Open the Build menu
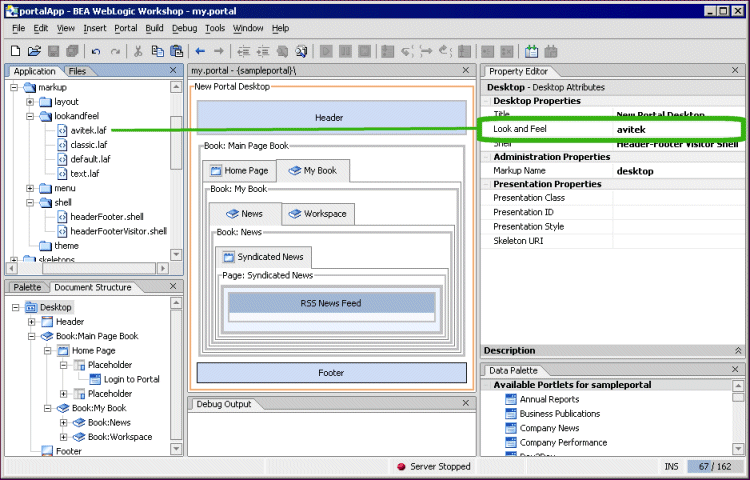This screenshot has width=750, height=480. [x=154, y=28]
